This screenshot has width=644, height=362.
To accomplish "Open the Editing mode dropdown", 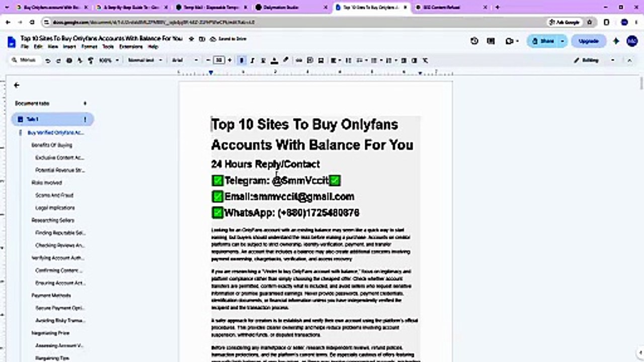I will pyautogui.click(x=594, y=60).
